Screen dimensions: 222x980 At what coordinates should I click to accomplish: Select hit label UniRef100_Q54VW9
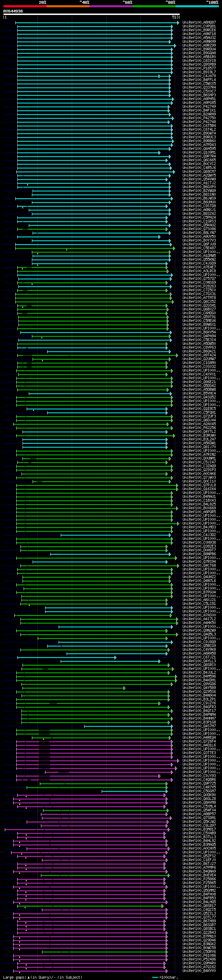click(199, 179)
